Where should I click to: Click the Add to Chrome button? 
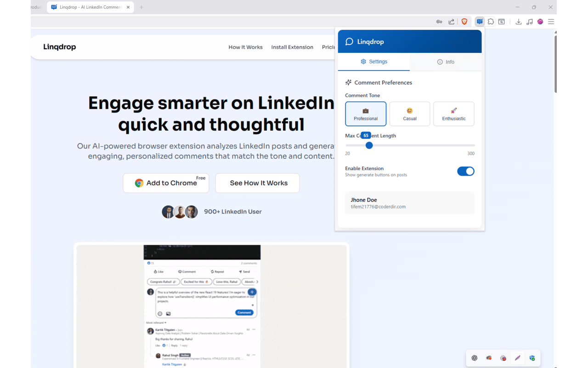[x=166, y=183]
